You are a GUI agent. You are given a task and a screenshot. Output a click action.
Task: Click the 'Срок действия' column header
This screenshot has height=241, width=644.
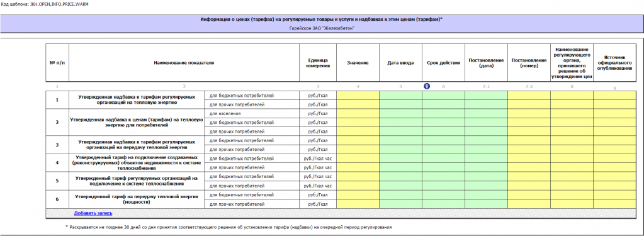[444, 63]
